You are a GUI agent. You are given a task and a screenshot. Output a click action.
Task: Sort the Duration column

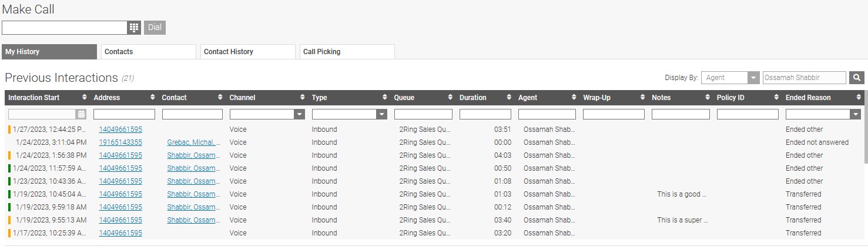pos(509,98)
